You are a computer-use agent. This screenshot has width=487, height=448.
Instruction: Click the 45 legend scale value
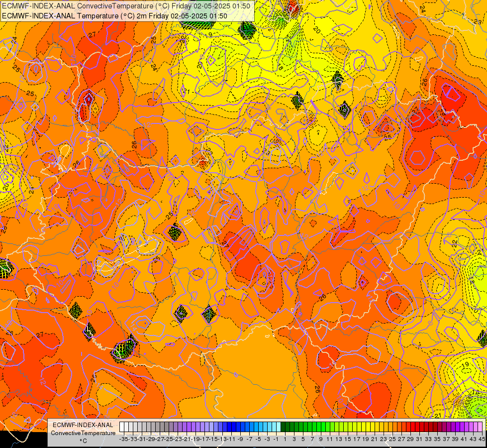click(x=482, y=439)
